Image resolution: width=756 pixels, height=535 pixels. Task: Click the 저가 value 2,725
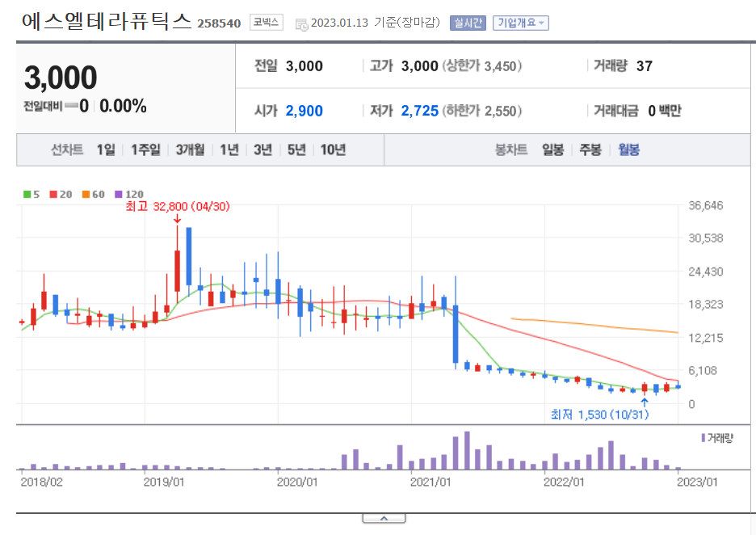(x=420, y=111)
